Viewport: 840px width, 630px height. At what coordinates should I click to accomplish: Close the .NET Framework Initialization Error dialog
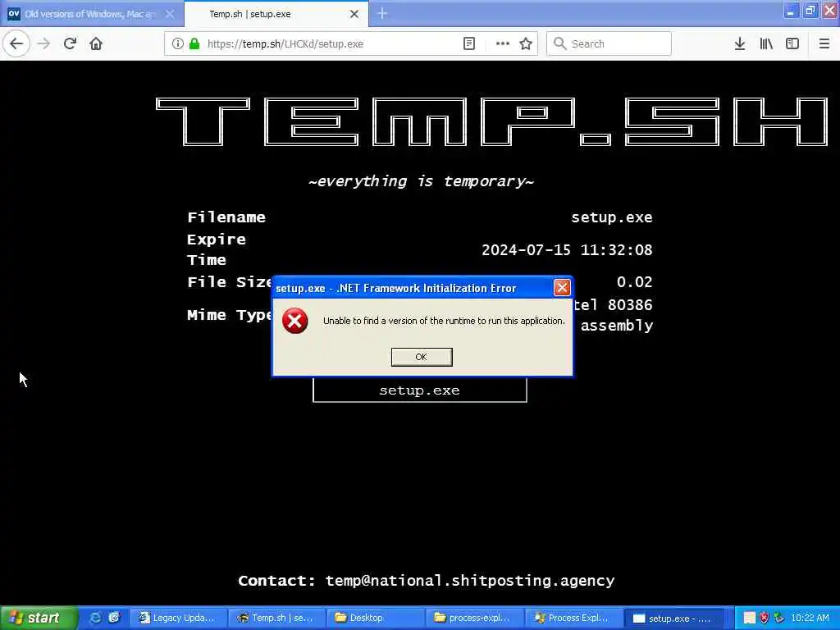click(562, 288)
